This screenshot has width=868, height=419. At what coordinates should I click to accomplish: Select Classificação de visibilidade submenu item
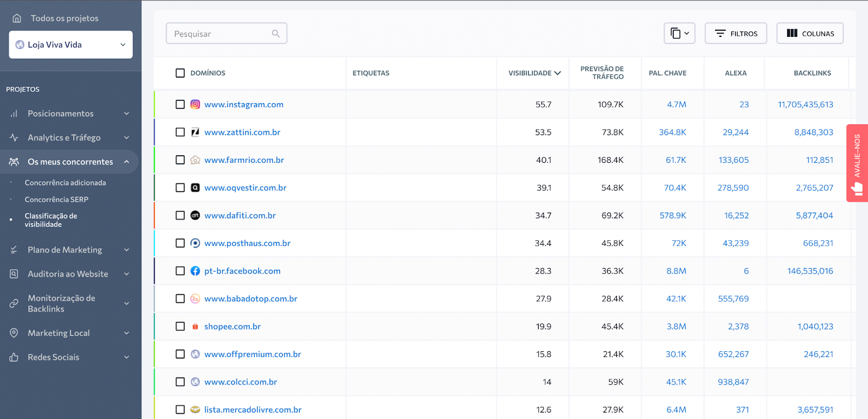click(51, 220)
